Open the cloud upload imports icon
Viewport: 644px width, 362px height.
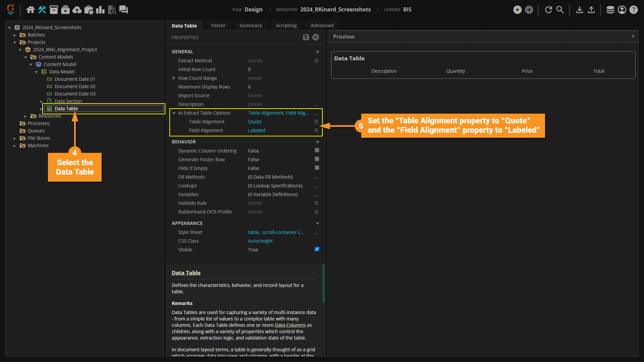(77, 10)
